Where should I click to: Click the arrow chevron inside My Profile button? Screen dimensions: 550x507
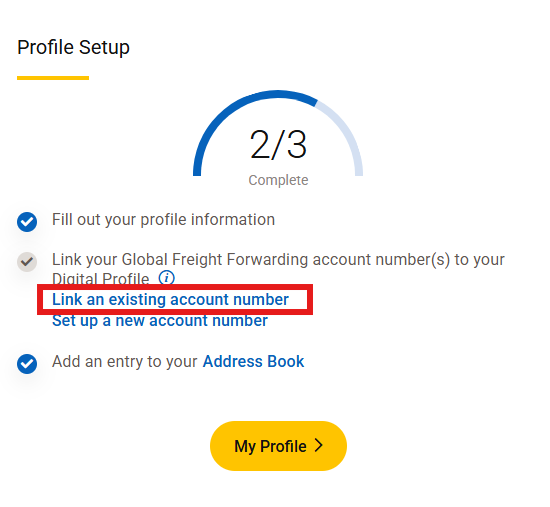point(318,445)
